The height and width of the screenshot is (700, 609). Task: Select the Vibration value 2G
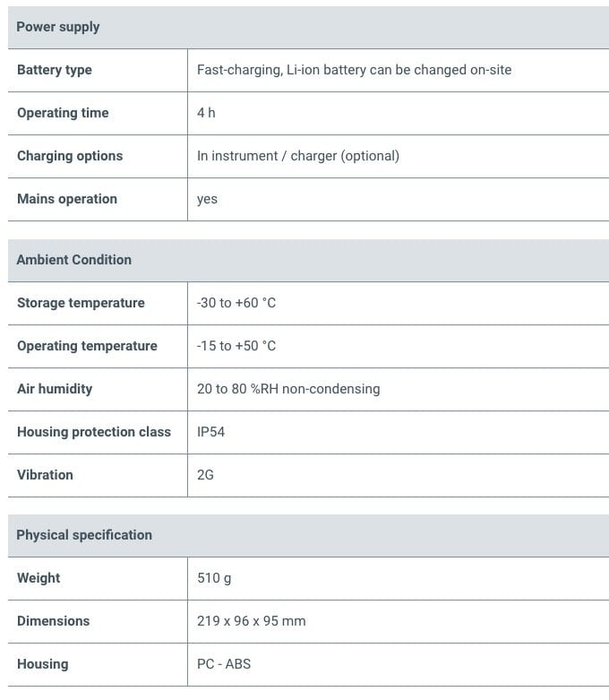[205, 475]
